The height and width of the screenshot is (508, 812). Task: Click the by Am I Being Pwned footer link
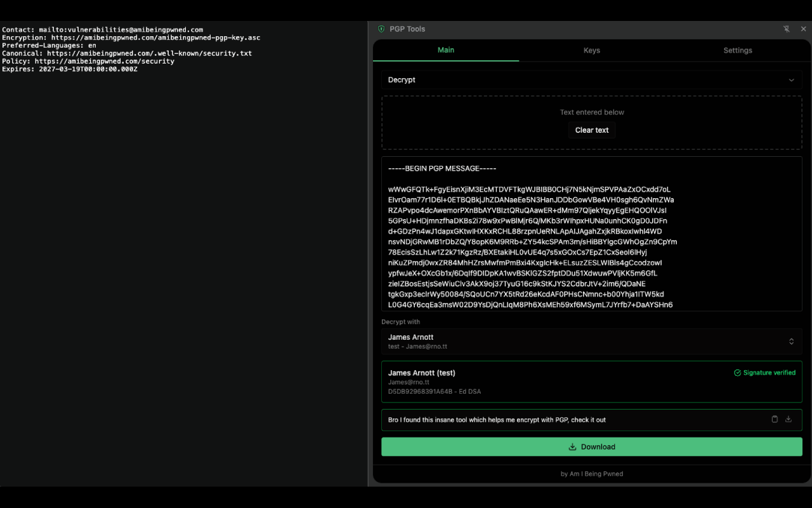pos(591,474)
